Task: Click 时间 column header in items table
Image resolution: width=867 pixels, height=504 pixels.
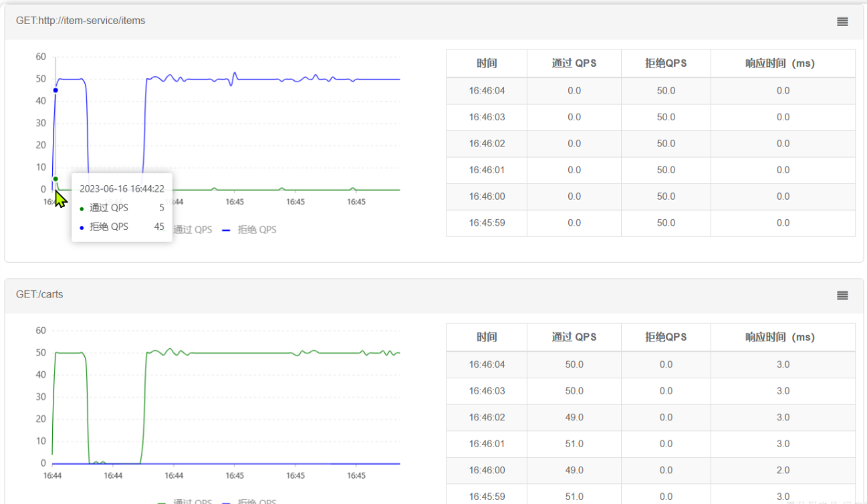Action: 487,64
